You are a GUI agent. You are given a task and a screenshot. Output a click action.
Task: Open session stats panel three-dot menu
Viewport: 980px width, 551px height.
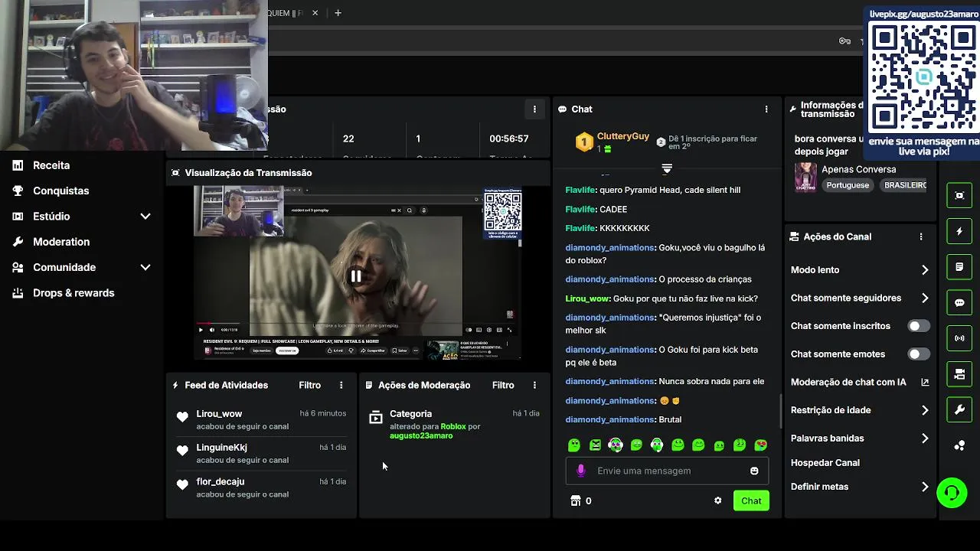[534, 109]
